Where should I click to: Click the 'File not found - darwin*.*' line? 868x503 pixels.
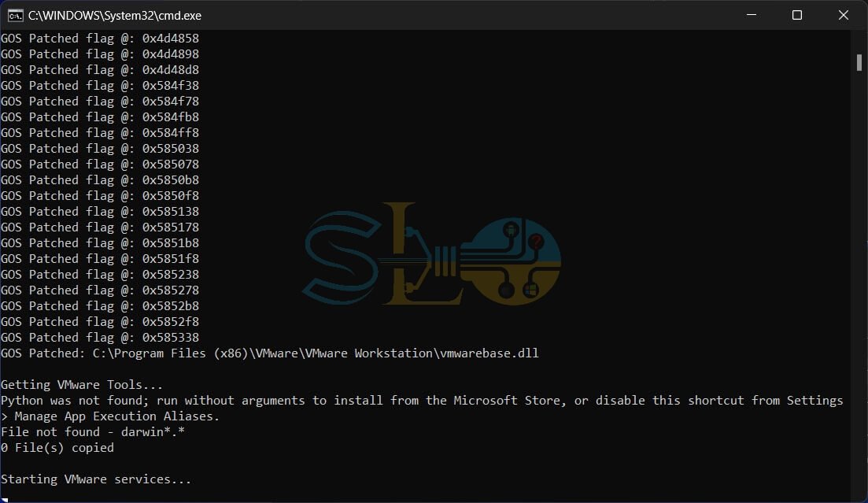click(92, 431)
